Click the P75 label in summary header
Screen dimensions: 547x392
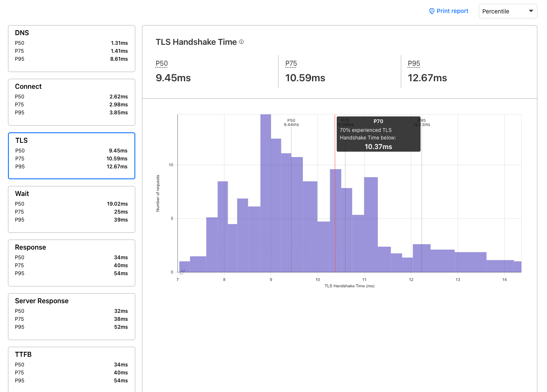point(291,64)
